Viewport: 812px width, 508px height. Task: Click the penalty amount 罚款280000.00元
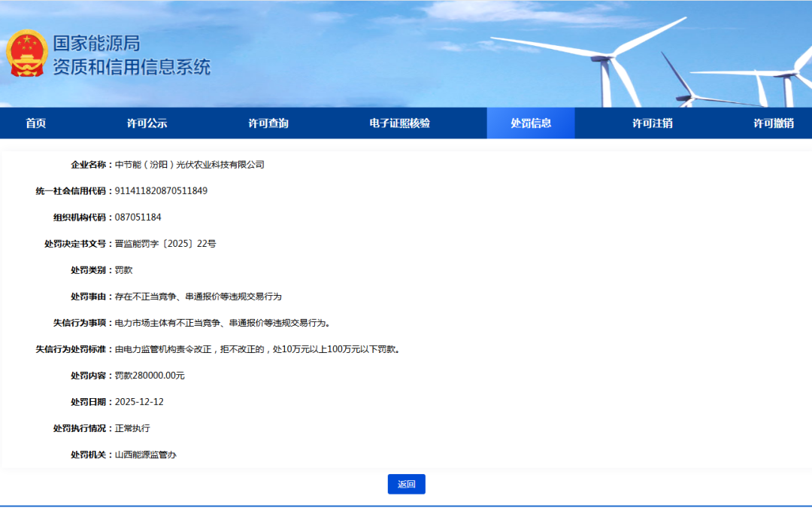[x=150, y=376]
